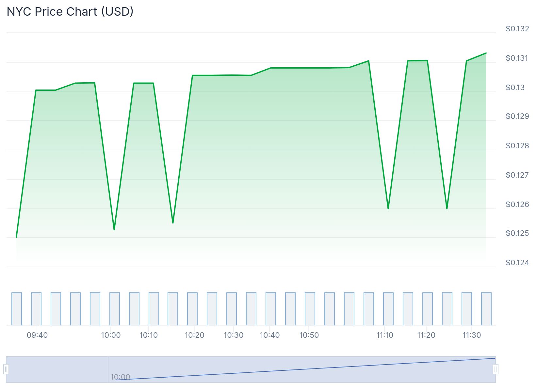Click the $0.132 price axis label
Image resolution: width=537 pixels, height=392 pixels.
(517, 29)
